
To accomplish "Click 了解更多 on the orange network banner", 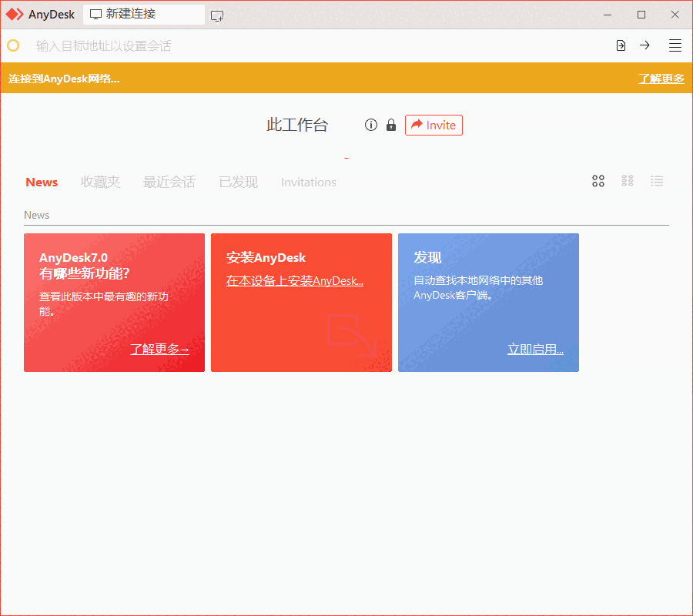I will [x=661, y=79].
